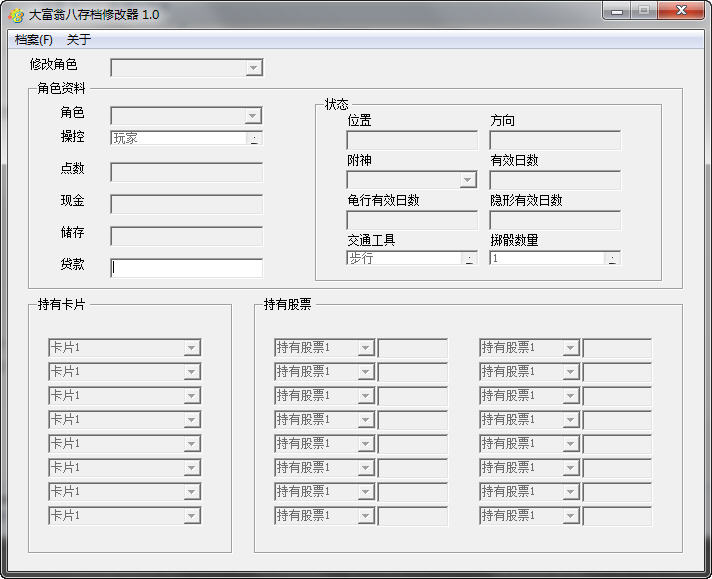Image resolution: width=712 pixels, height=579 pixels.
Task: Click the 隐形有效日数 input field
Action: click(x=555, y=220)
